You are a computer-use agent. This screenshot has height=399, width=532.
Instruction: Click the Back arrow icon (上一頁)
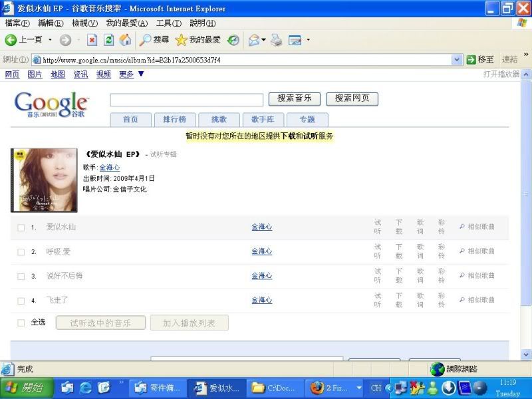11,40
